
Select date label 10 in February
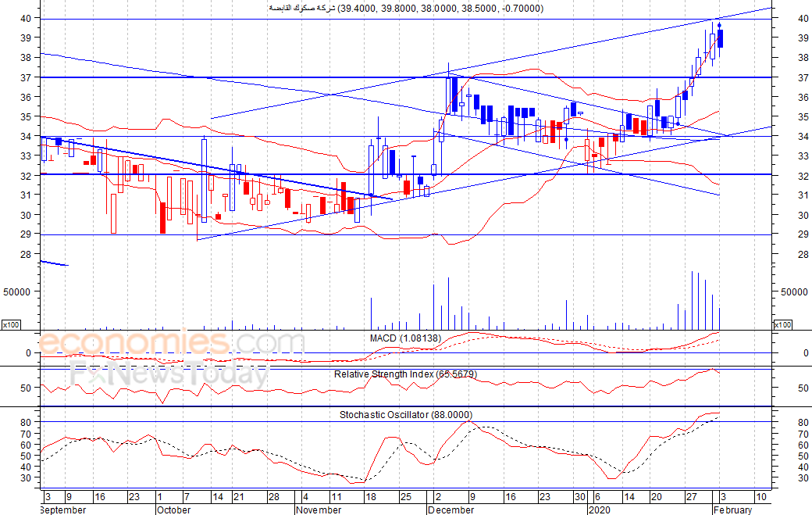coord(760,497)
